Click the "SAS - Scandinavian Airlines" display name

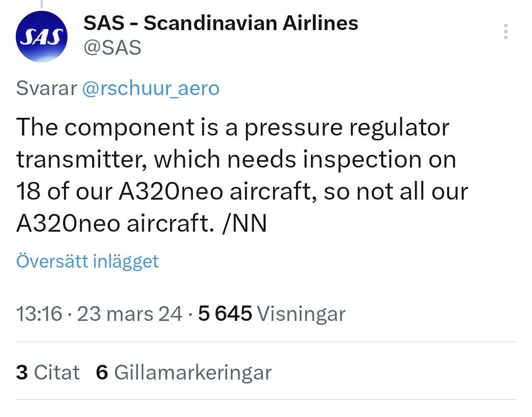(x=221, y=23)
